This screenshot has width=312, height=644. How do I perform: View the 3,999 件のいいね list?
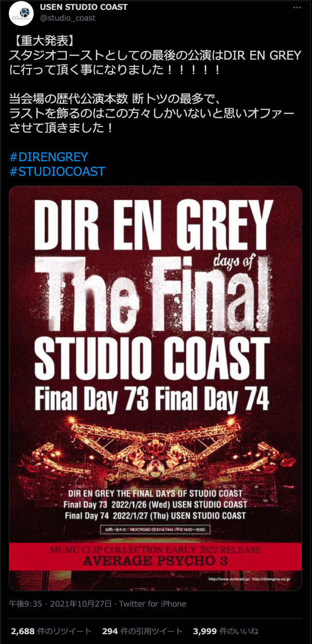[225, 631]
